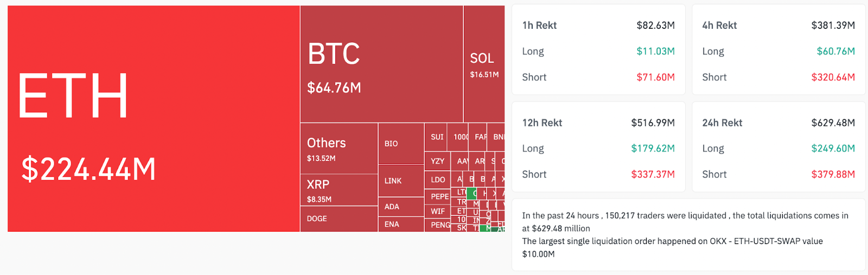Screen dimensions: 868x275
Task: Click the 24h Rekt short value $379.88M
Action: pyautogui.click(x=833, y=175)
